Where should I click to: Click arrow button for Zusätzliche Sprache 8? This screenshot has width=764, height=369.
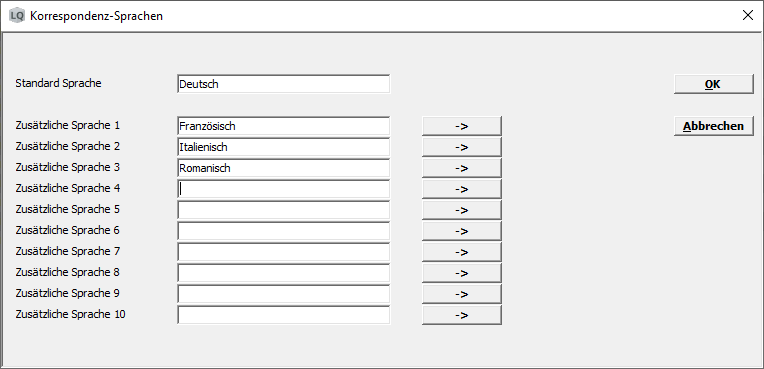click(461, 272)
